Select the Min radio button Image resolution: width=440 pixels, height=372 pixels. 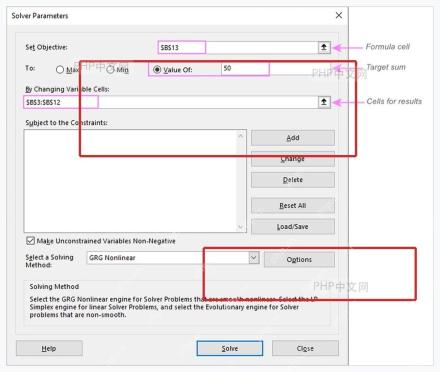click(110, 70)
